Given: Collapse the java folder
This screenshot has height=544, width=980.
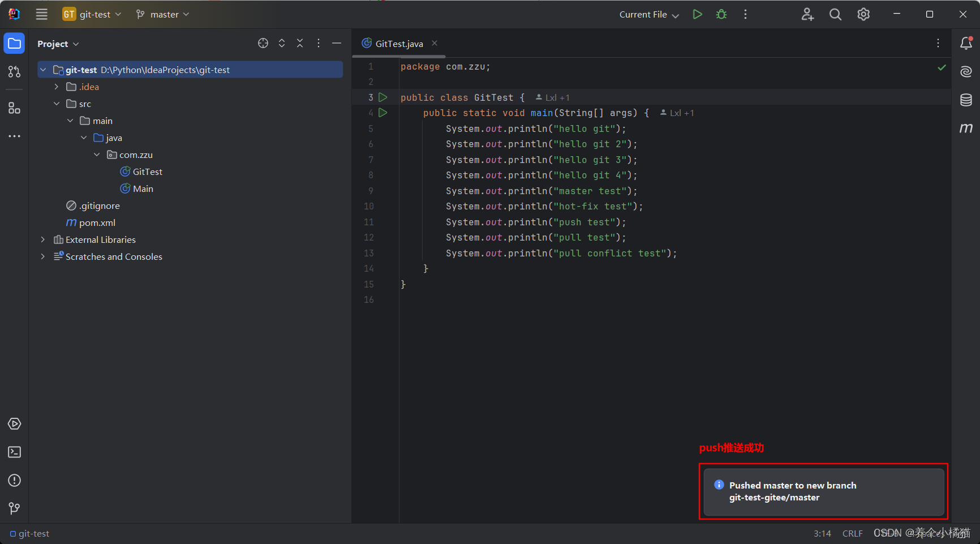Looking at the screenshot, I should click(x=84, y=138).
